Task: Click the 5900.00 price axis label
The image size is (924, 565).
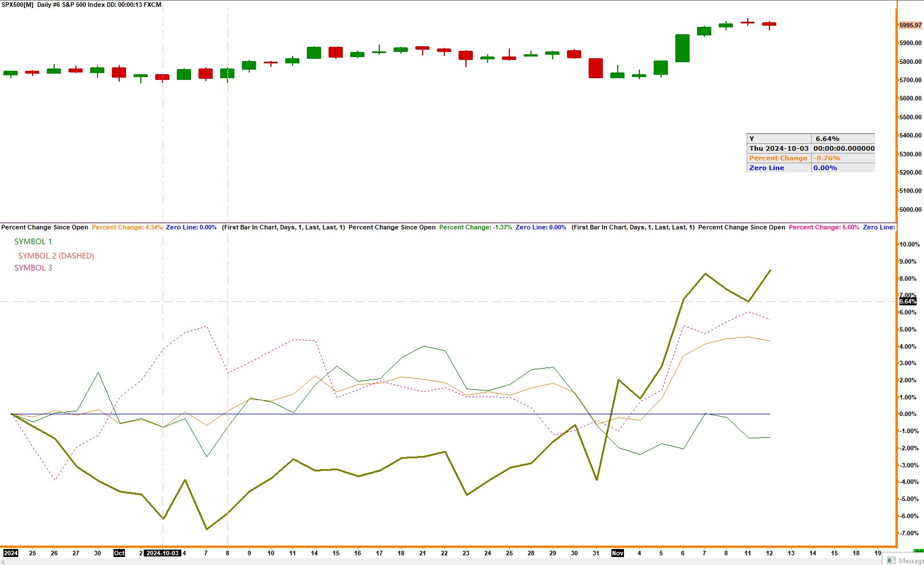Action: coord(910,43)
